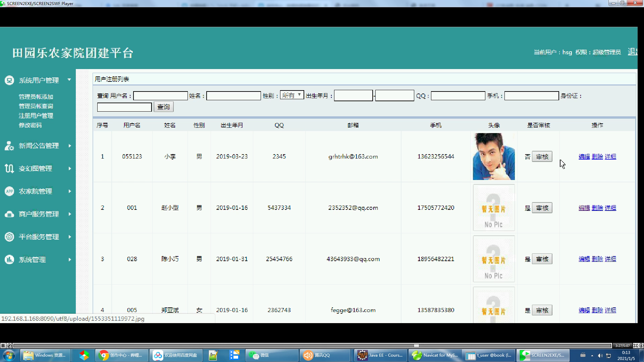Viewport: 644px width, 362px height.
Task: Show hidden system tray icons arrow
Action: 592,356
